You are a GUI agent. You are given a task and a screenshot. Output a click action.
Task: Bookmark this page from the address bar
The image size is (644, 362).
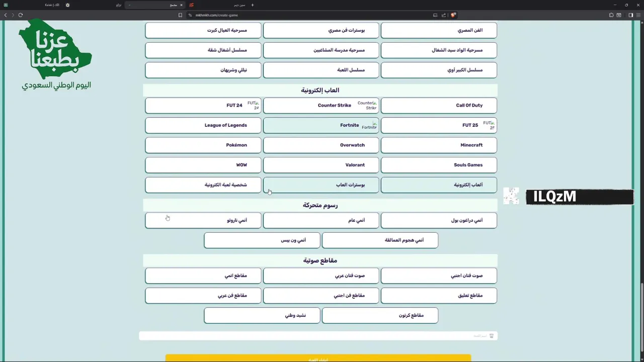point(180,15)
